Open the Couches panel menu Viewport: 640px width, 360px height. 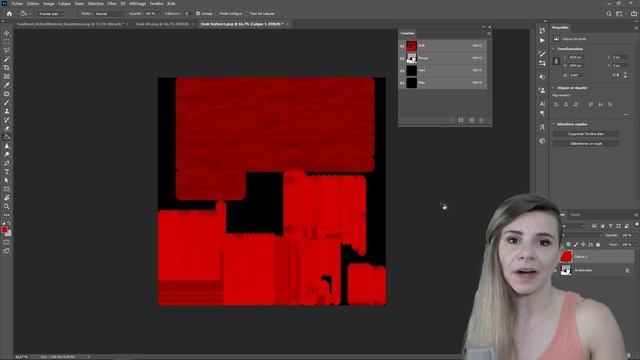(489, 33)
